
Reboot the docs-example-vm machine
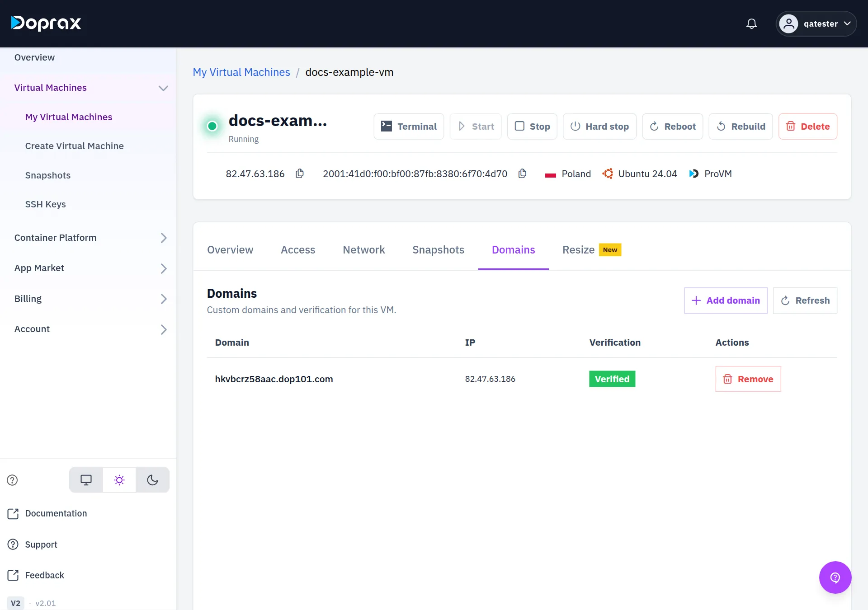672,127
